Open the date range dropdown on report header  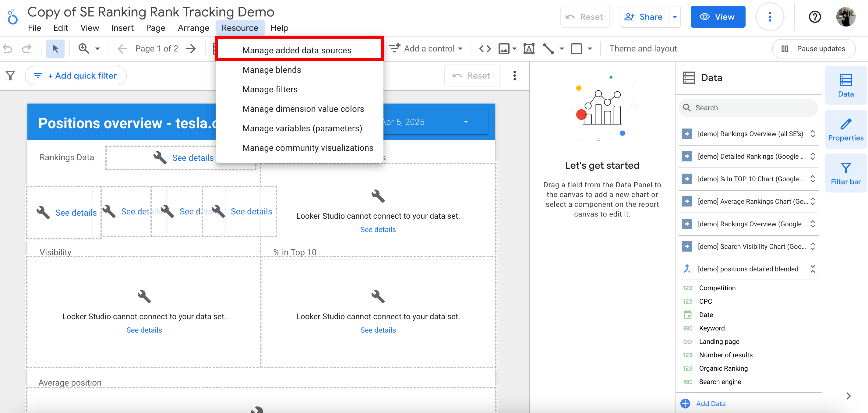coord(466,122)
